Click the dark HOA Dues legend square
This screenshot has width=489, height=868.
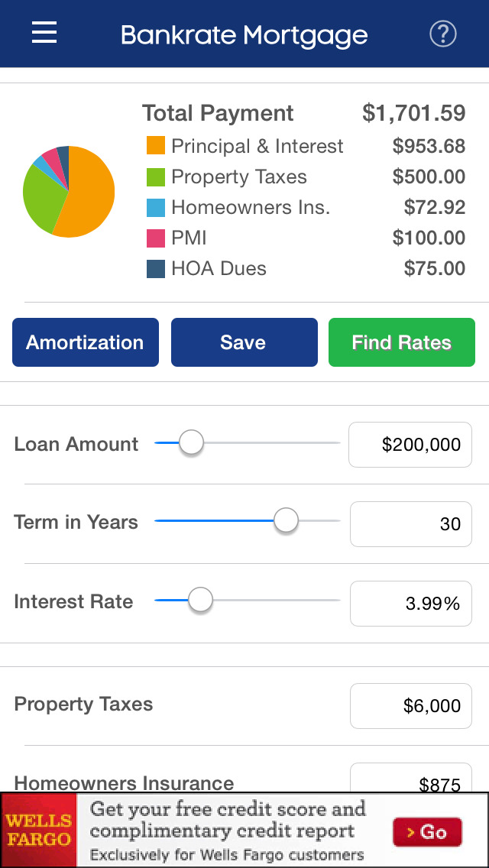155,268
